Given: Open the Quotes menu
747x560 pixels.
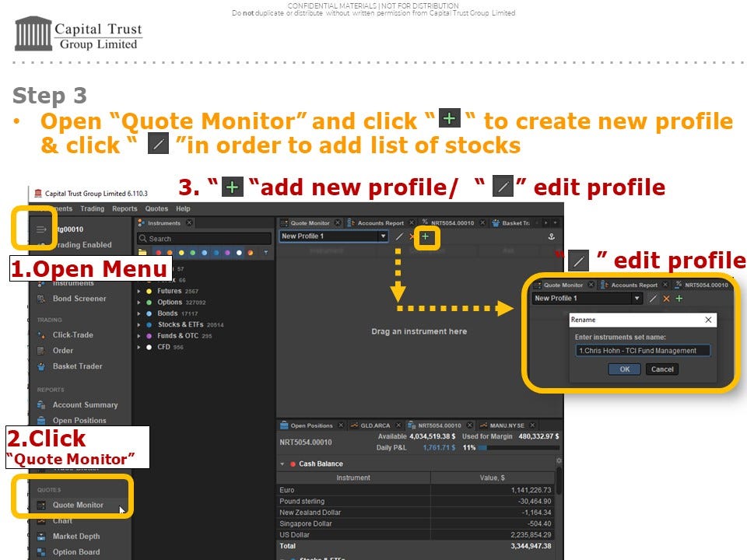Looking at the screenshot, I should 156,208.
